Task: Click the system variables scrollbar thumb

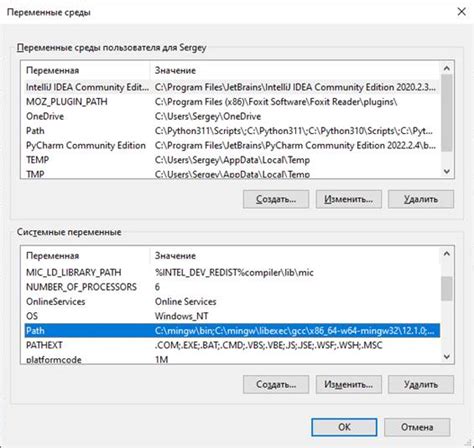Action: tap(447, 288)
